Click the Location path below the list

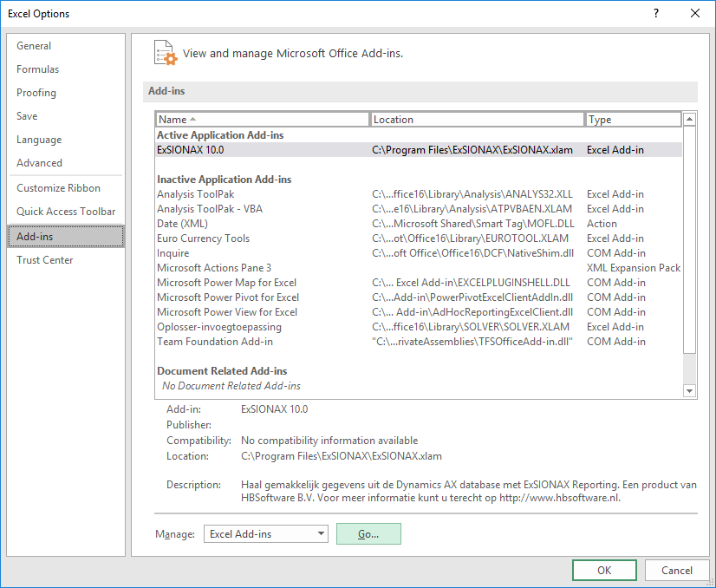point(342,456)
